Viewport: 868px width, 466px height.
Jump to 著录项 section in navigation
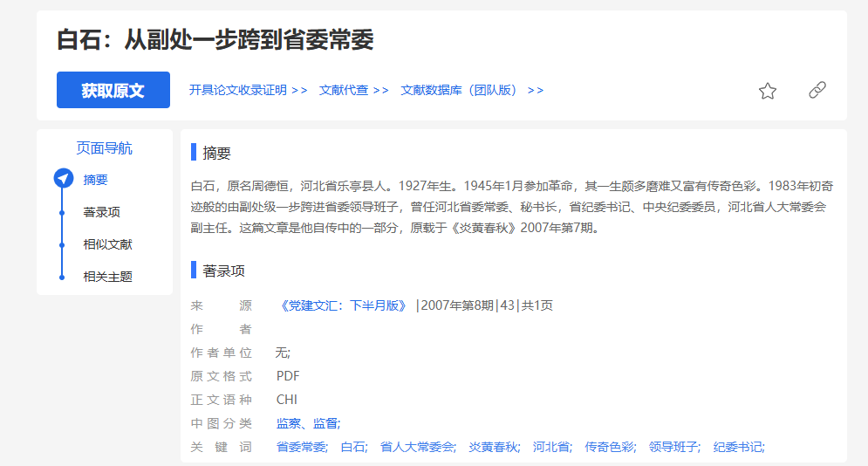point(101,212)
